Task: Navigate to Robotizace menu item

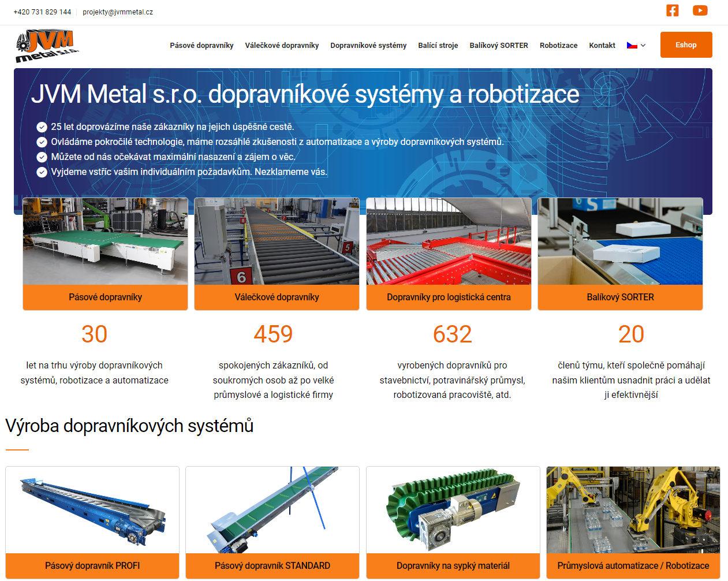Action: tap(558, 46)
